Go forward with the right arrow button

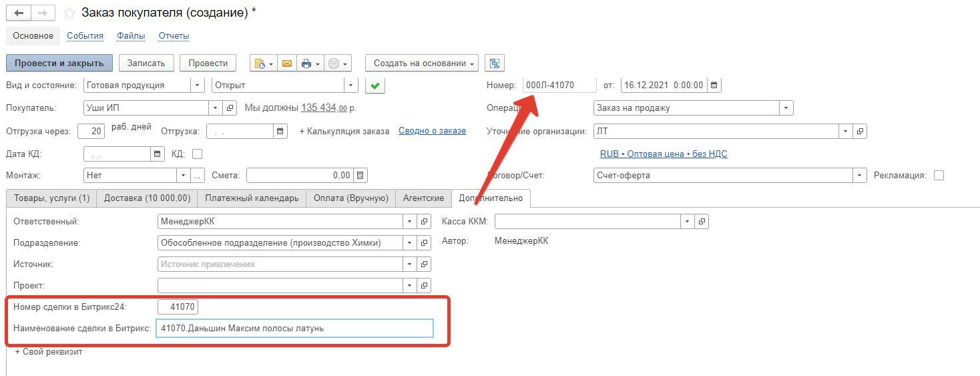point(43,13)
